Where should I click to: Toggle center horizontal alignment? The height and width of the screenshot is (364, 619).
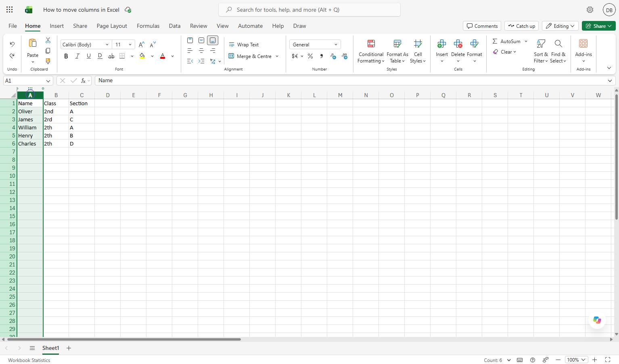[x=201, y=51]
